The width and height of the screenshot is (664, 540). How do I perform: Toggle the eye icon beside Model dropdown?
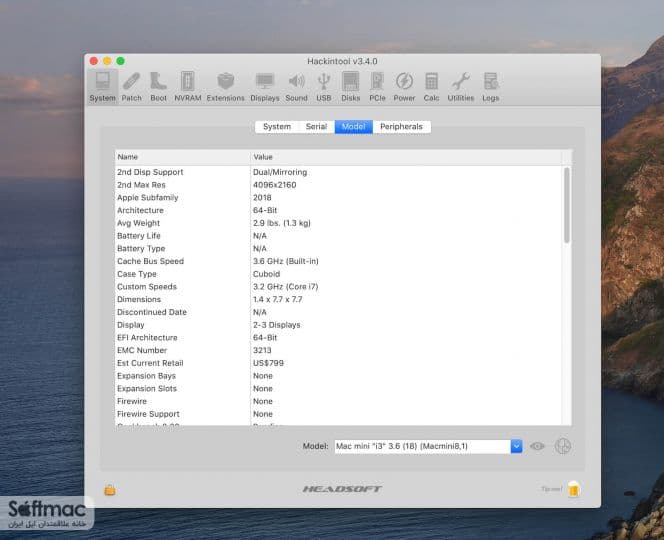tap(537, 446)
